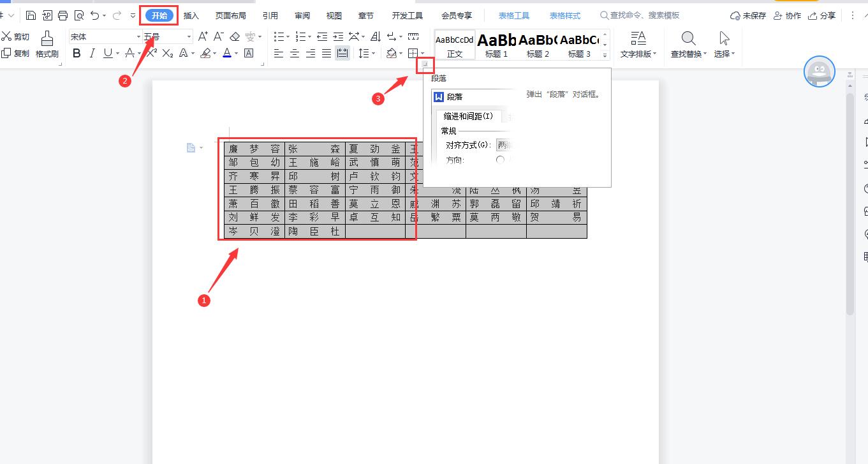Open the 引用 tab
This screenshot has width=868, height=464.
coord(270,15)
